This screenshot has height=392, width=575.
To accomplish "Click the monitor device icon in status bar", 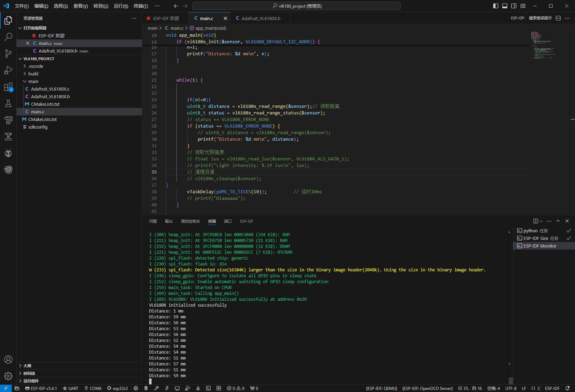I will click(177, 388).
